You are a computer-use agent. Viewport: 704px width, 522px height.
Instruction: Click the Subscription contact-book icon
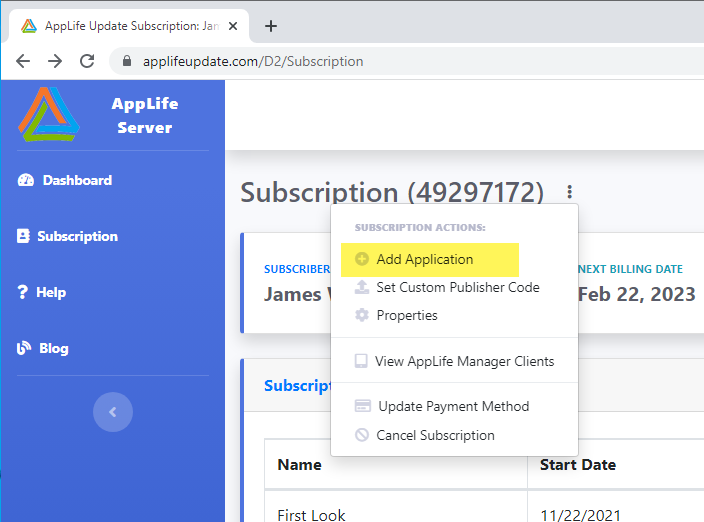[23, 236]
